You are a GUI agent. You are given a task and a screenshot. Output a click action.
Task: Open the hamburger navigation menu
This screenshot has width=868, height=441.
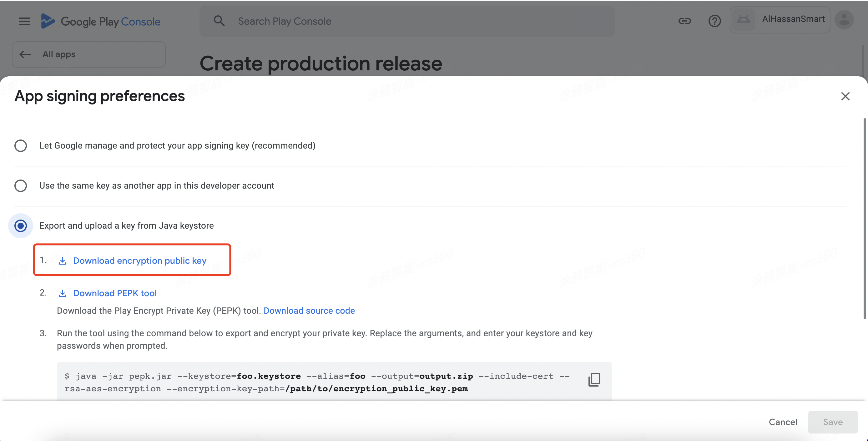(x=24, y=21)
